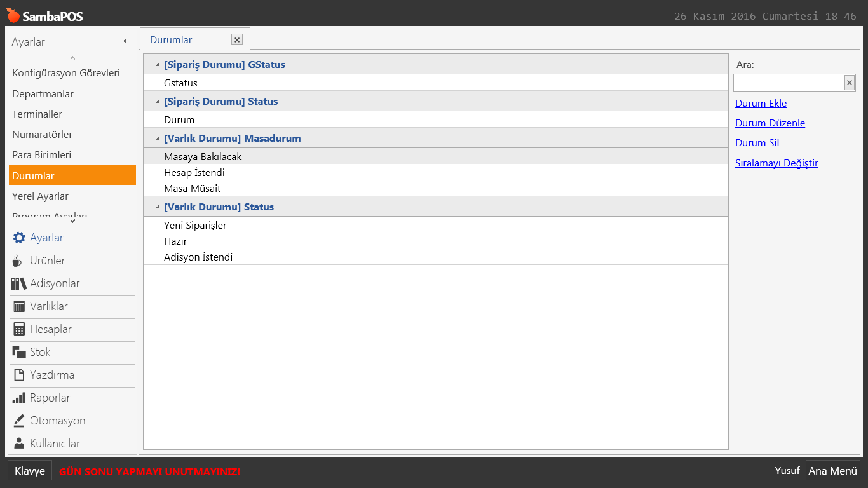Viewport: 868px width, 488px height.
Task: Open Para Birimleri settings item
Action: (41, 155)
